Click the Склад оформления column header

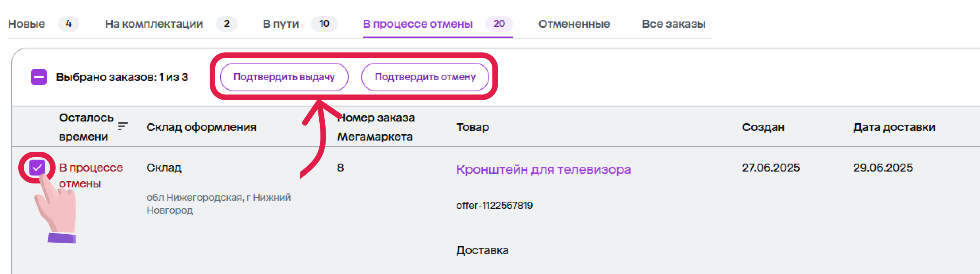[201, 127]
